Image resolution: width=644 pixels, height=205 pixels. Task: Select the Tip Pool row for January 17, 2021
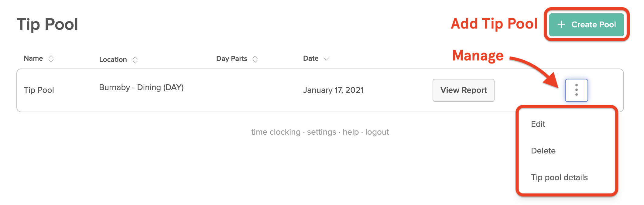[x=213, y=90]
